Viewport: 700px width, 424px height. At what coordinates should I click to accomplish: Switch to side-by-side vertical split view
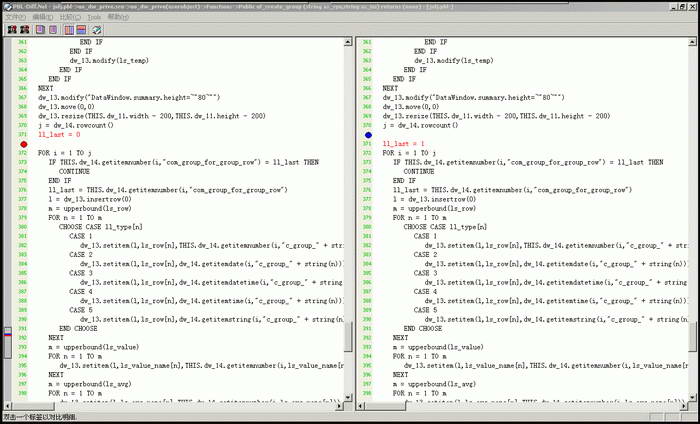69,30
